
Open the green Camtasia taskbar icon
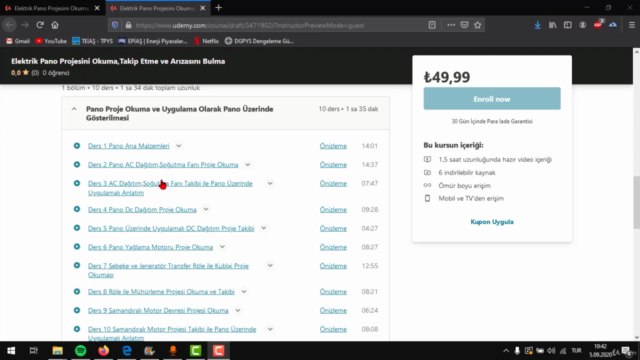[196, 351]
